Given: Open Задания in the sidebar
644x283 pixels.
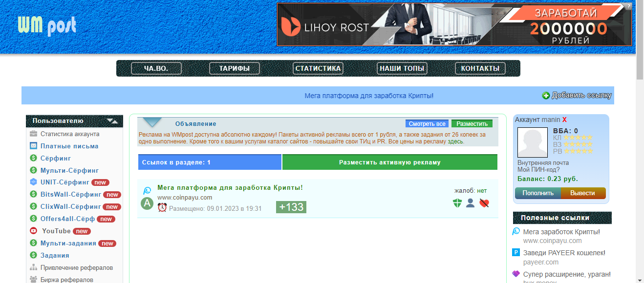Looking at the screenshot, I should [55, 255].
